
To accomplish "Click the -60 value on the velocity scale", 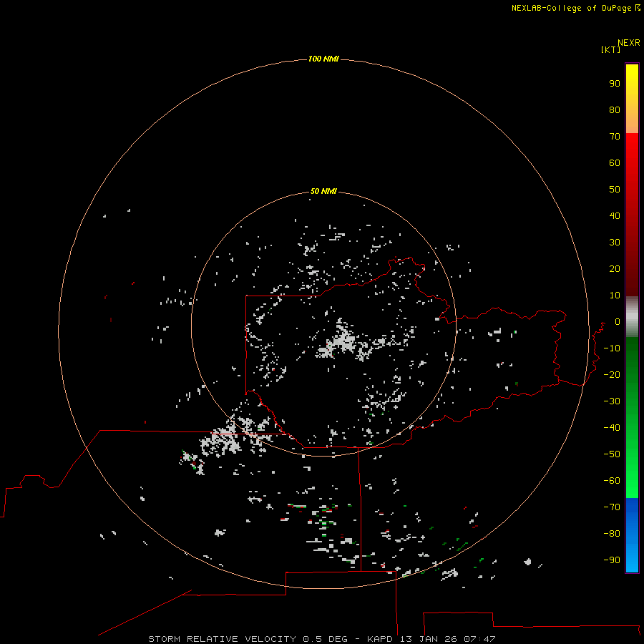I will pos(612,481).
